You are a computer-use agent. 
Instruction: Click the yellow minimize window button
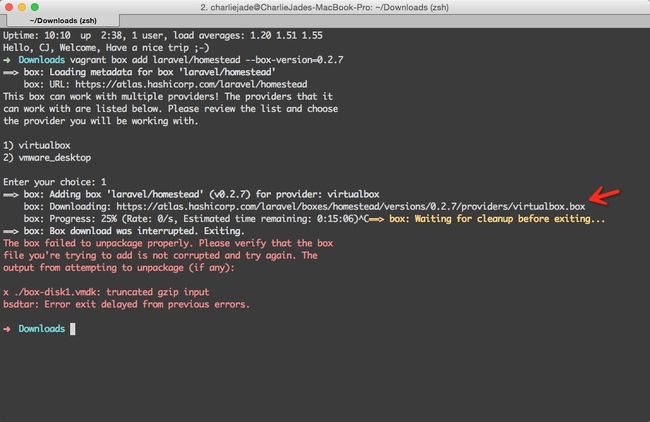tap(22, 7)
